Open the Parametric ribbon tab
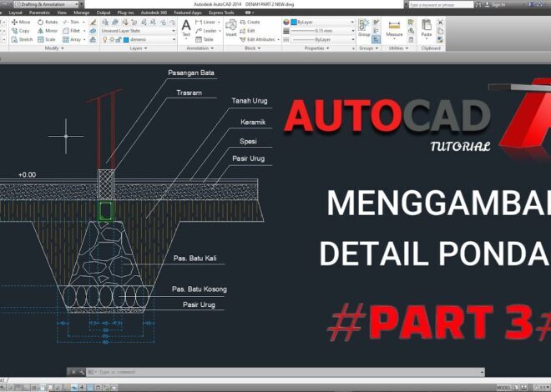The width and height of the screenshot is (551, 392). pos(39,13)
